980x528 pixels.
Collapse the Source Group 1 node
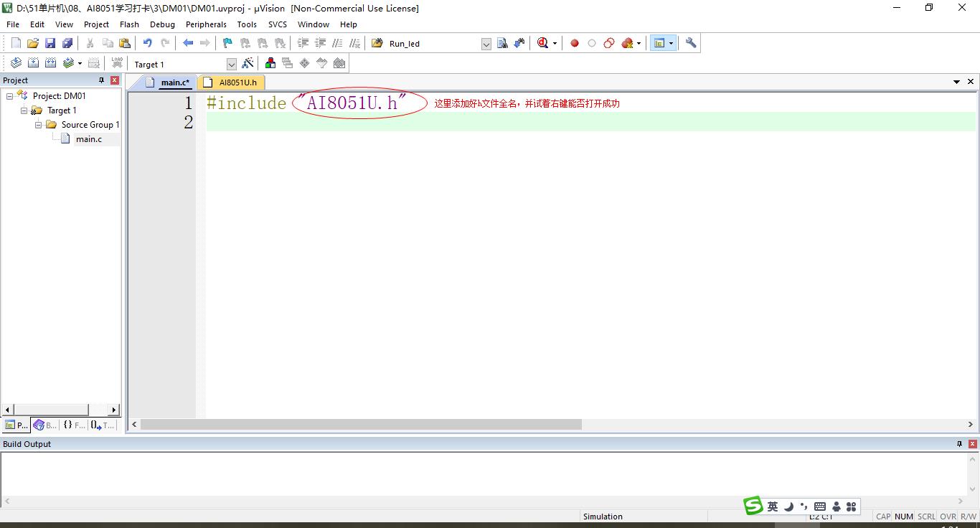pyautogui.click(x=38, y=125)
